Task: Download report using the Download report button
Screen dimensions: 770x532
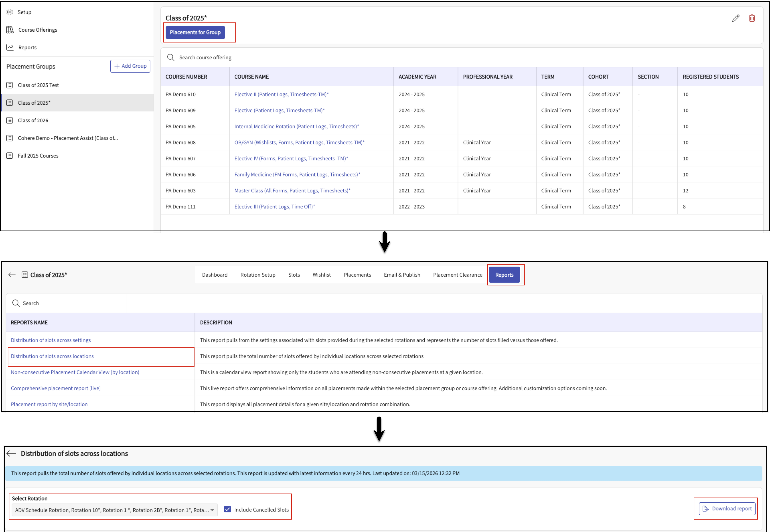Action: pyautogui.click(x=727, y=509)
